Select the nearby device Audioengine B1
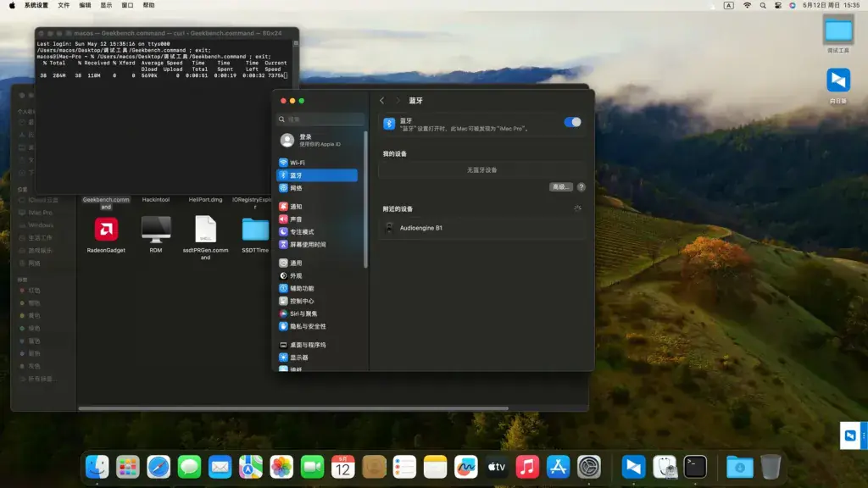868x488 pixels. pyautogui.click(x=481, y=228)
